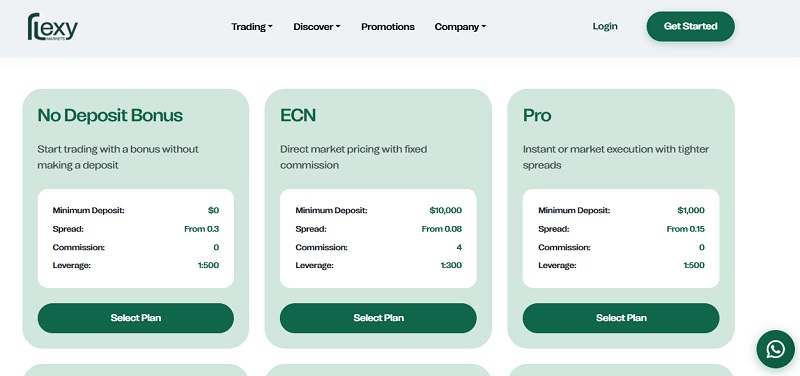Image resolution: width=800 pixels, height=376 pixels.
Task: Expand the Trading dropdown menu
Action: point(252,27)
